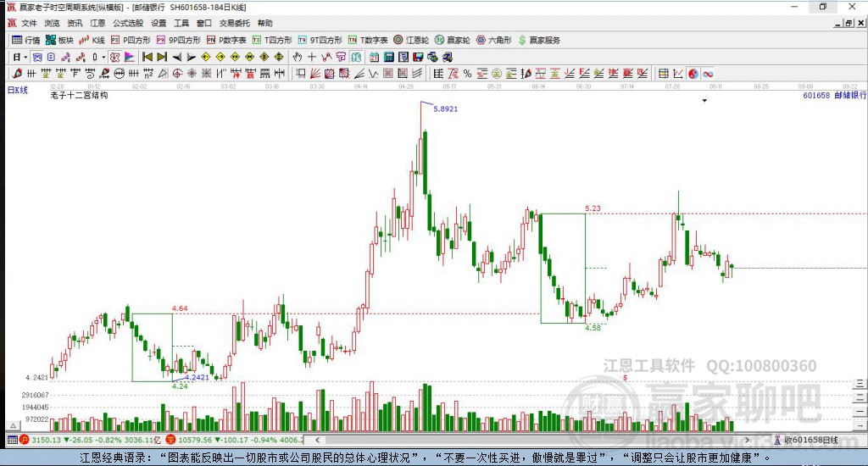Screen dimensions: 868x466
Task: Open the 9T四方形 tool
Action: (x=320, y=41)
